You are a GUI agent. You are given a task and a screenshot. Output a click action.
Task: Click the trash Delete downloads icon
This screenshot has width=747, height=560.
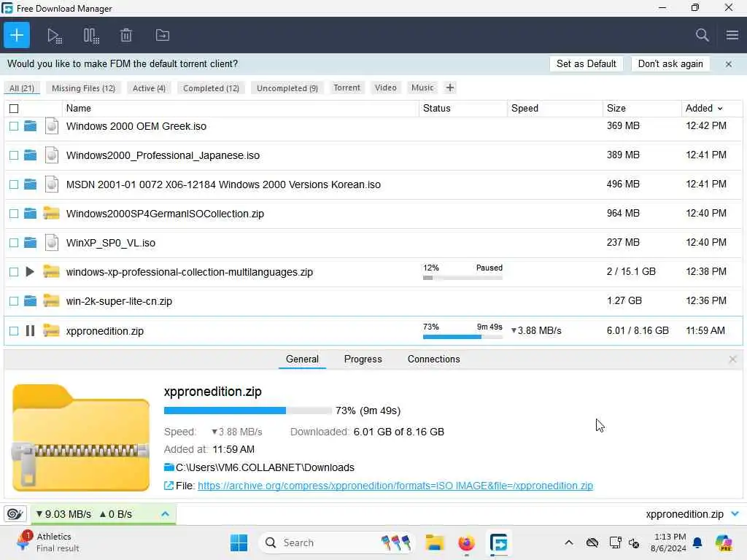[x=126, y=35]
